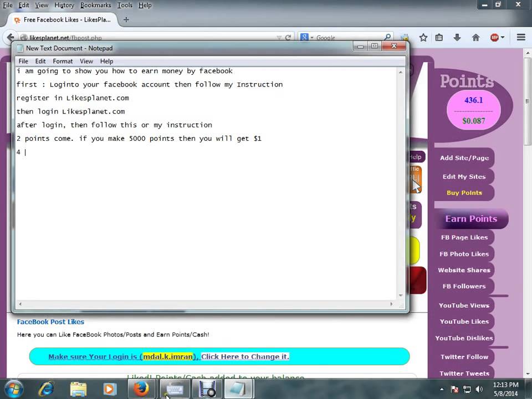Click Notepad vertical scrollbar up arrow
The image size is (532, 399).
click(x=401, y=72)
